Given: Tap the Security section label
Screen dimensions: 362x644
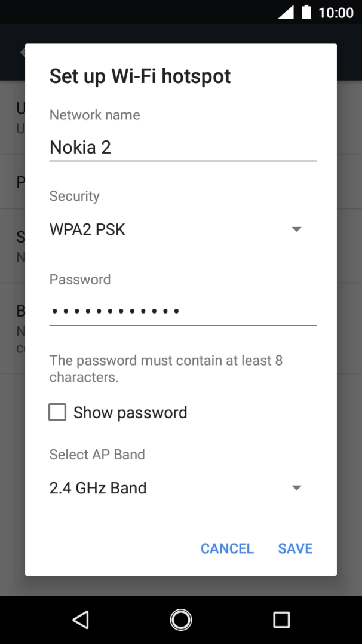Looking at the screenshot, I should [x=74, y=195].
